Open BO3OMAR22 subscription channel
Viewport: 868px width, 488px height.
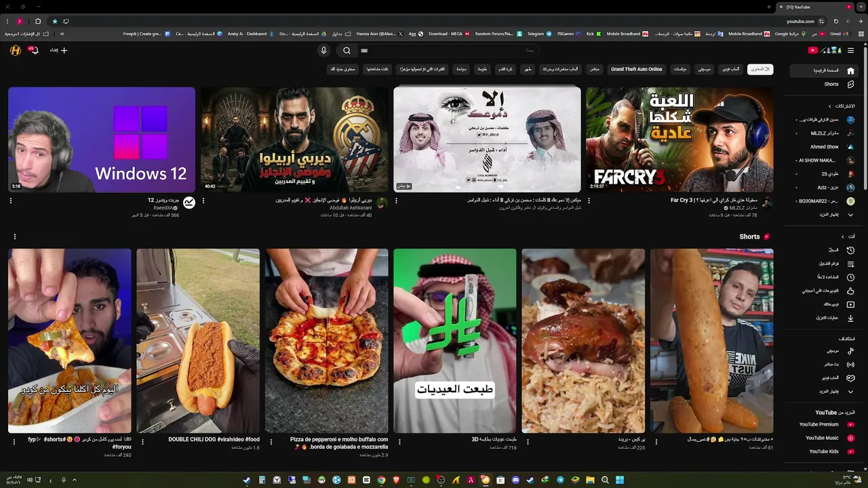pyautogui.click(x=825, y=201)
